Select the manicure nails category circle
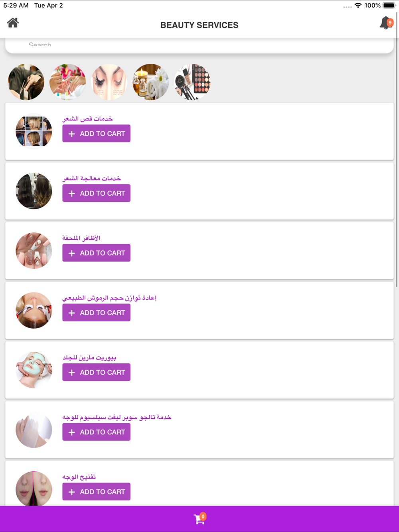The width and height of the screenshot is (399, 532). click(67, 82)
